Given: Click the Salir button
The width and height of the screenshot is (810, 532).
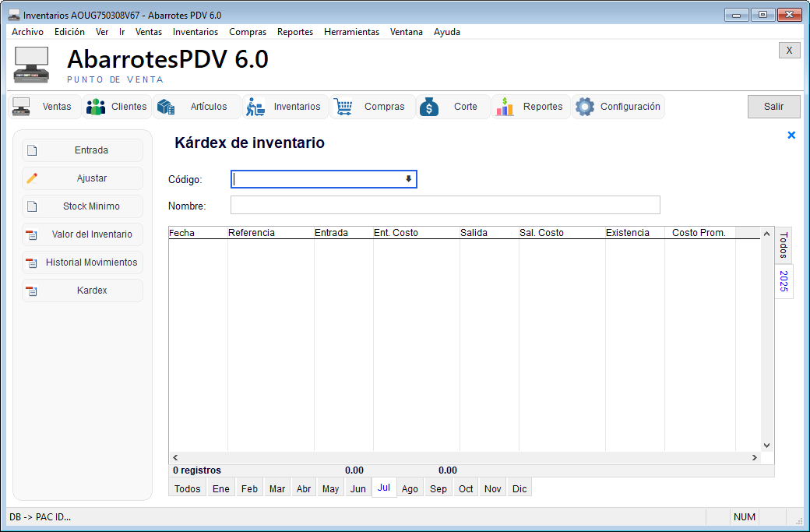Looking at the screenshot, I should (774, 107).
